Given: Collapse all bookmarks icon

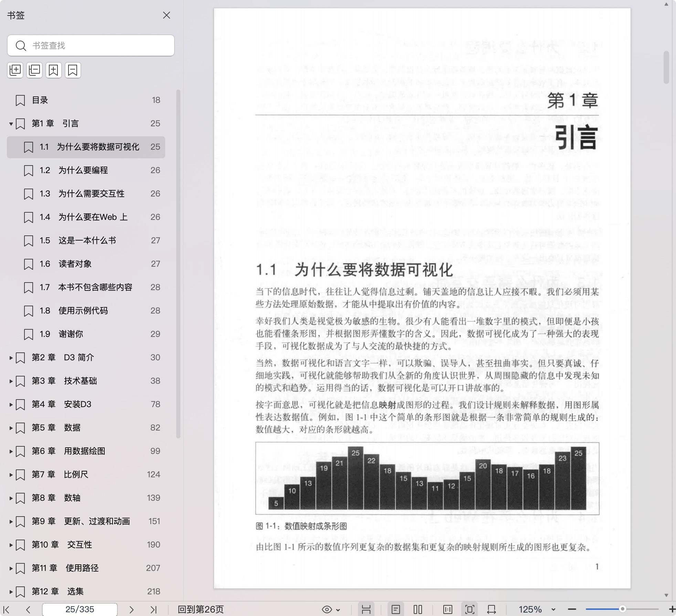Looking at the screenshot, I should pyautogui.click(x=34, y=70).
